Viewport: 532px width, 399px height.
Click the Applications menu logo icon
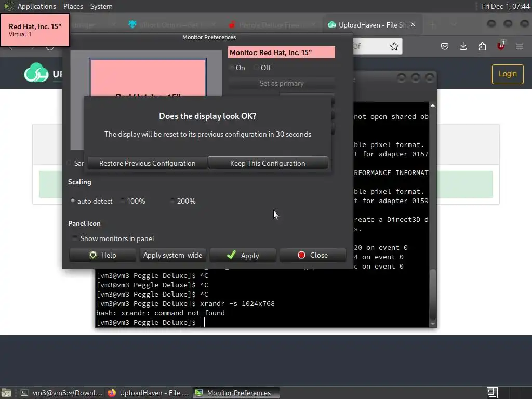pyautogui.click(x=8, y=6)
